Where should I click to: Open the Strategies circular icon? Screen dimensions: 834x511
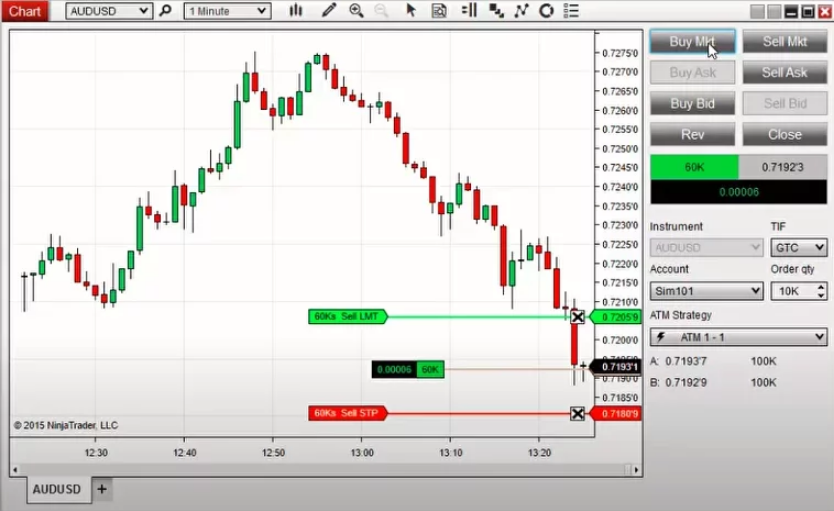[546, 11]
